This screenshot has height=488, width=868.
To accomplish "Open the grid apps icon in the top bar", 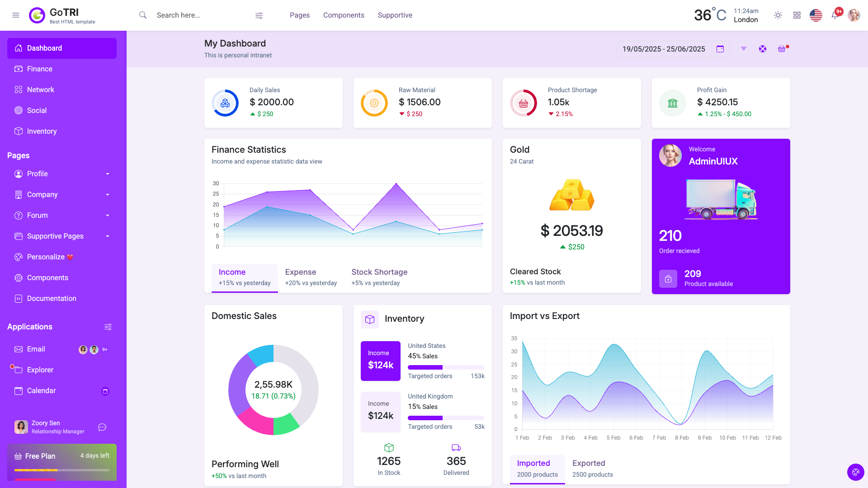I will tap(797, 15).
